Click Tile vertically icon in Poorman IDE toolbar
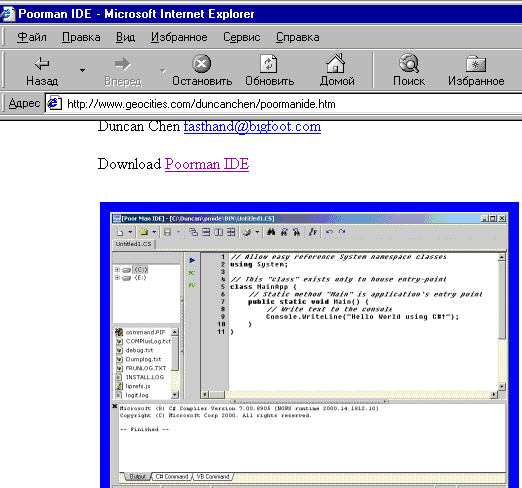This screenshot has height=488, width=522. tap(219, 232)
